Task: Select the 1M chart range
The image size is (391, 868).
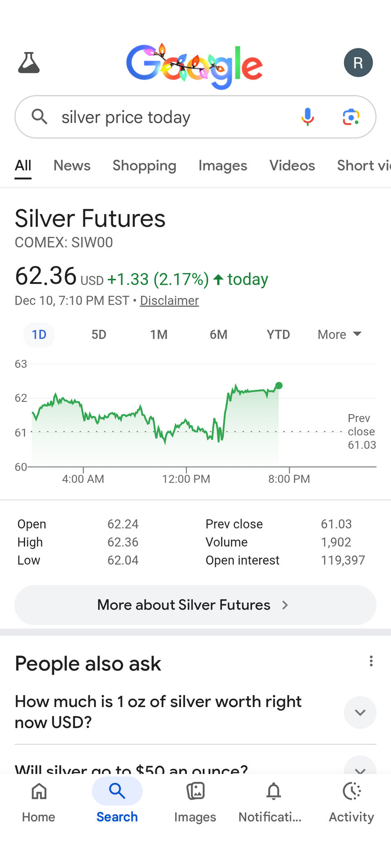Action: click(159, 335)
